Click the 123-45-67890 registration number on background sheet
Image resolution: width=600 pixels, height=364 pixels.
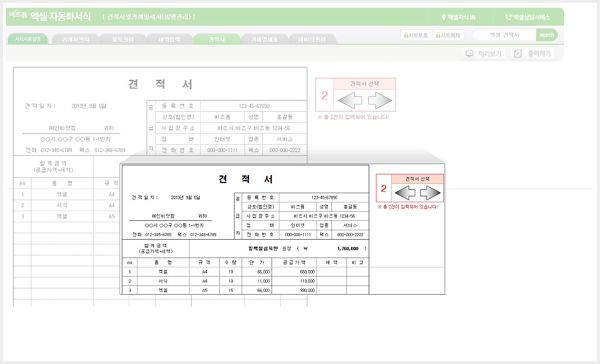(x=254, y=106)
